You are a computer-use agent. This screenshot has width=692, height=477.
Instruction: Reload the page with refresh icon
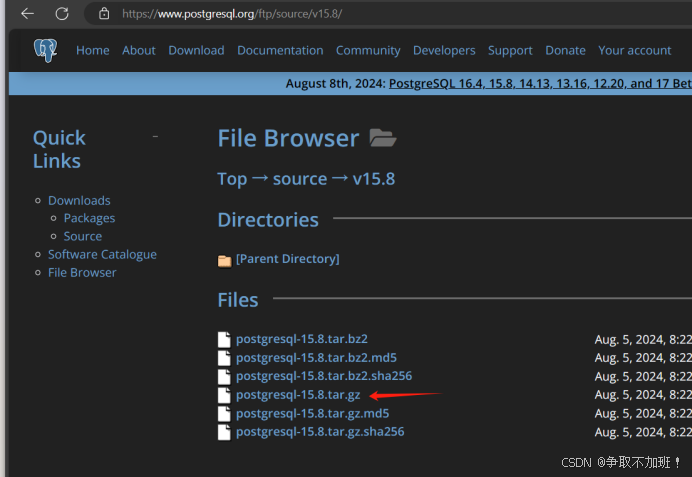pyautogui.click(x=62, y=14)
